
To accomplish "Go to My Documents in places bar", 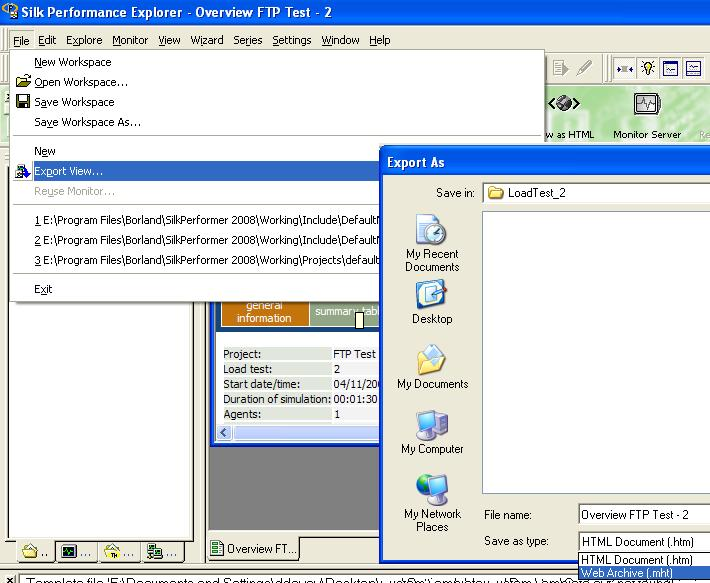I will point(432,367).
